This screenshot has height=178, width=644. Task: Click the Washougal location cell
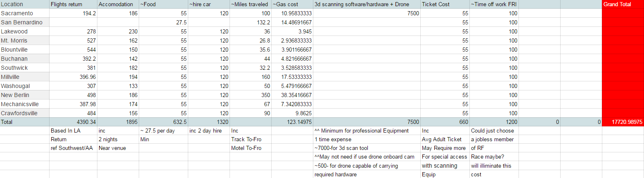[x=25, y=86]
